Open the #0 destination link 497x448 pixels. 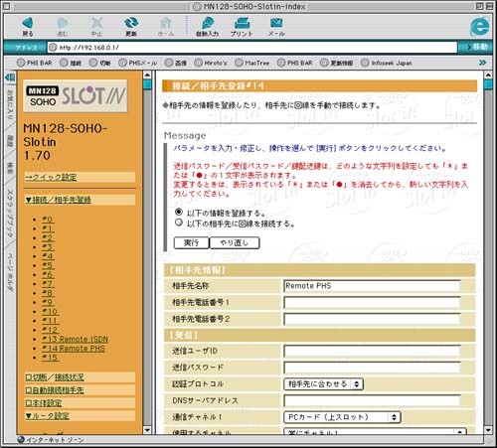pos(48,220)
